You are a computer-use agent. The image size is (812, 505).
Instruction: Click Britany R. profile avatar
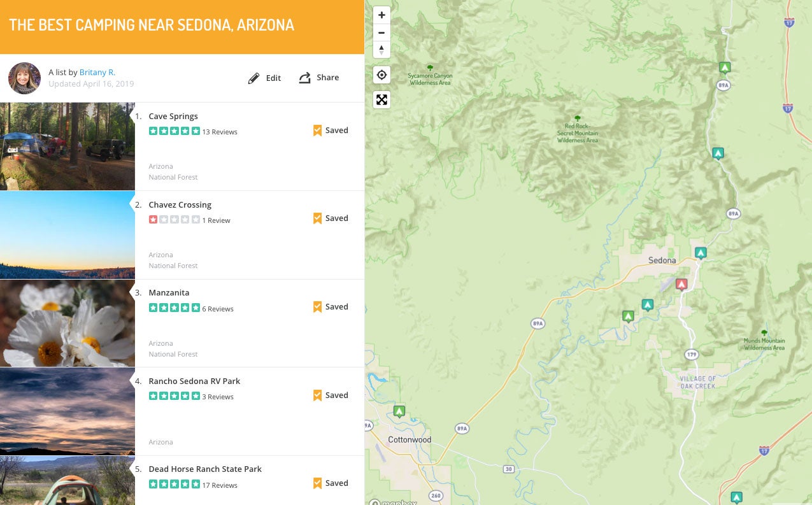click(24, 78)
